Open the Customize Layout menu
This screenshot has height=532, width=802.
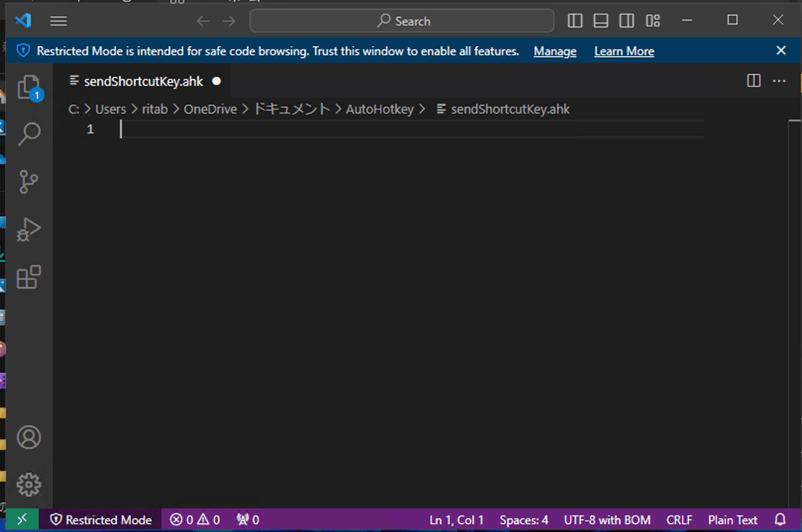(653, 21)
